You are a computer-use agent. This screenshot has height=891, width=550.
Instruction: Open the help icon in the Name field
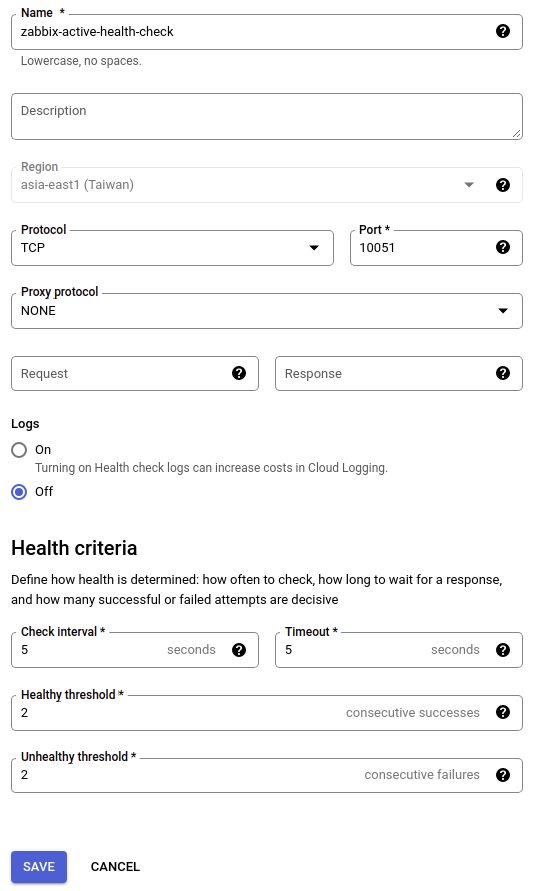(x=502, y=31)
